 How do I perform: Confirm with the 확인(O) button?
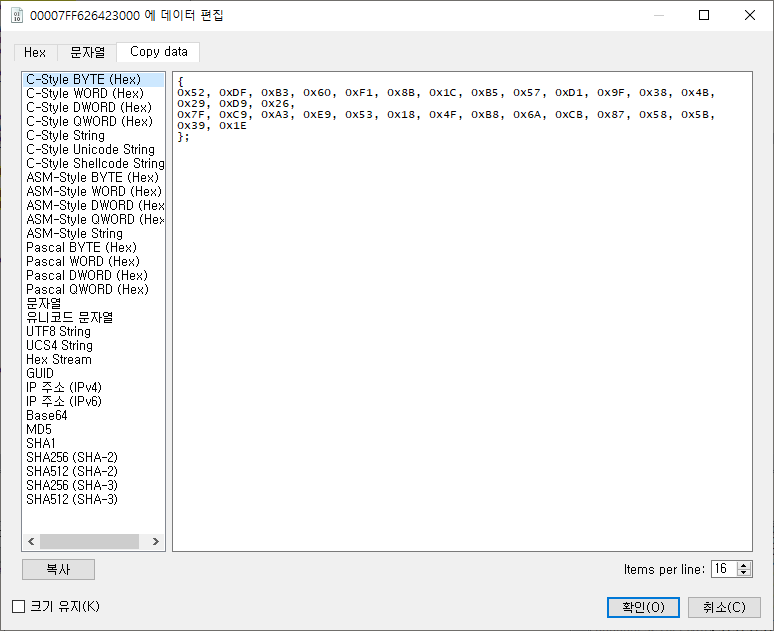tap(643, 607)
